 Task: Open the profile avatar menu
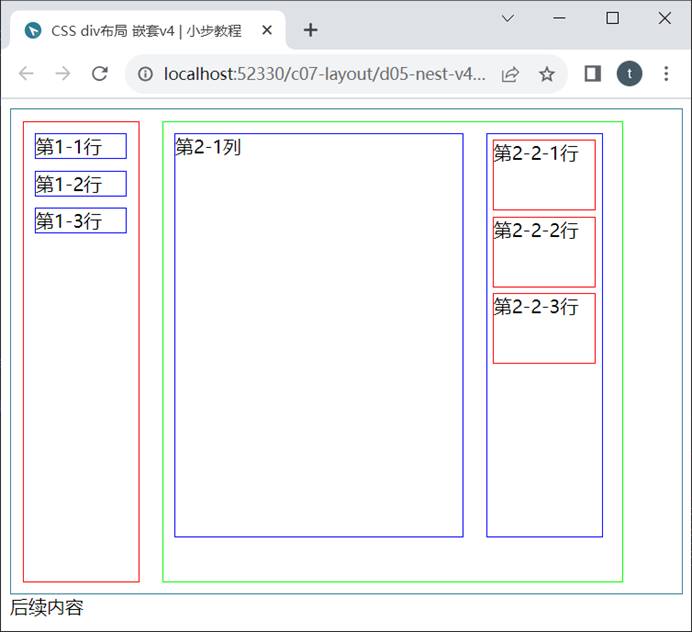pyautogui.click(x=629, y=74)
